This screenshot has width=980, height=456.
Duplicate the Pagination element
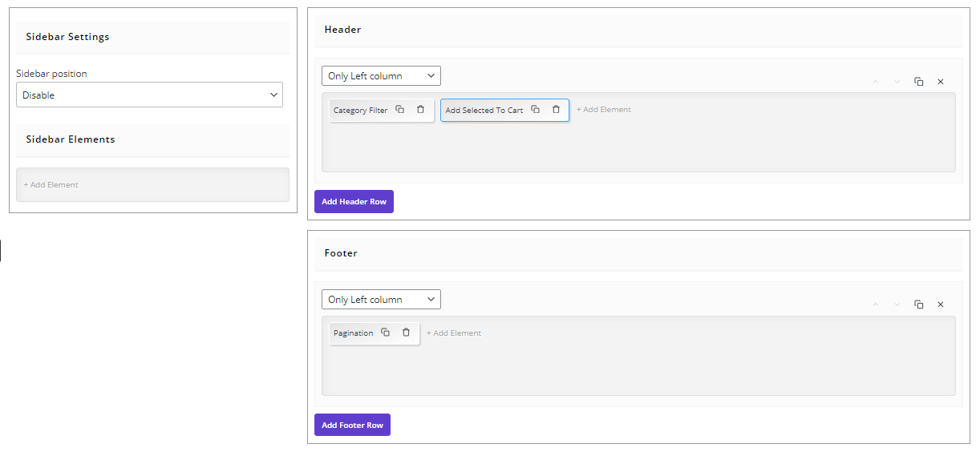(385, 333)
